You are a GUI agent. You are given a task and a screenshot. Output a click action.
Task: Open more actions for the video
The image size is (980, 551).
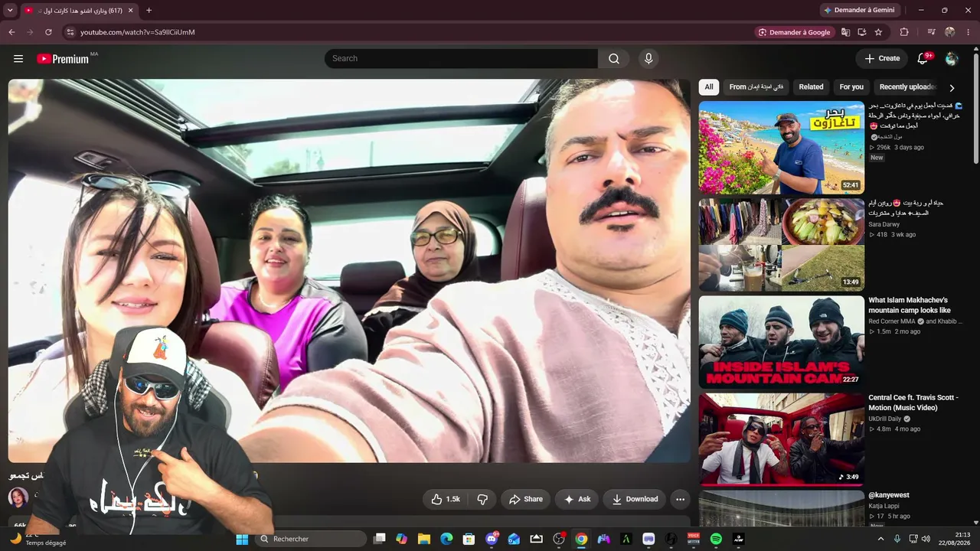coord(680,499)
